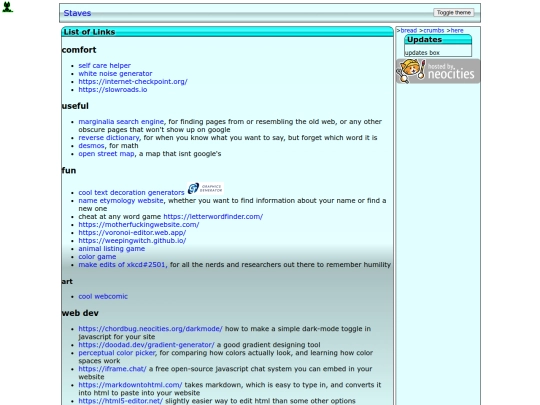Screen dimensions: 540x405
Task: Visit voronoi-editor.web.app link
Action: [x=132, y=232]
